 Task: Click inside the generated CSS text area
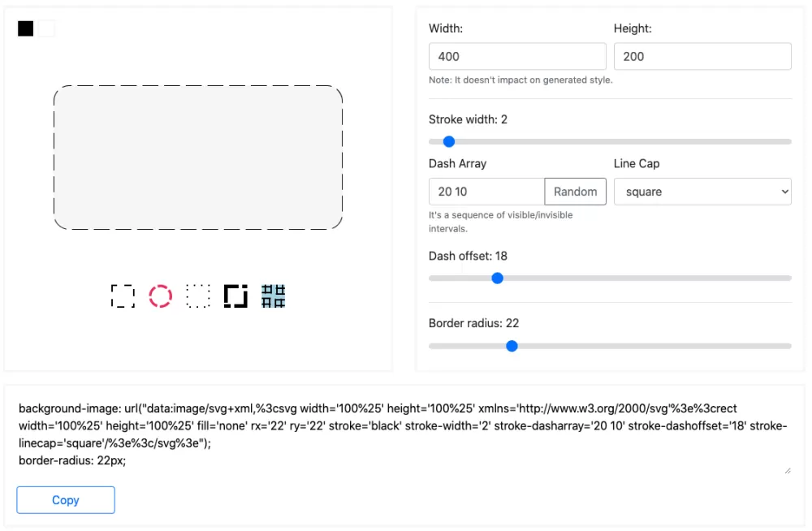coord(404,435)
